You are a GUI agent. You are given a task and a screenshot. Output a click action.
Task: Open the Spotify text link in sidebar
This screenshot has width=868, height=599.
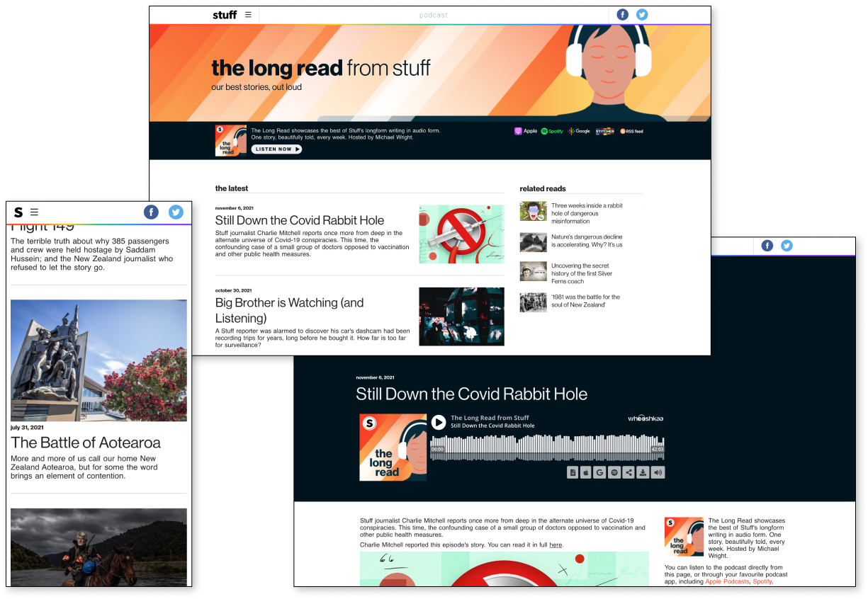[762, 581]
